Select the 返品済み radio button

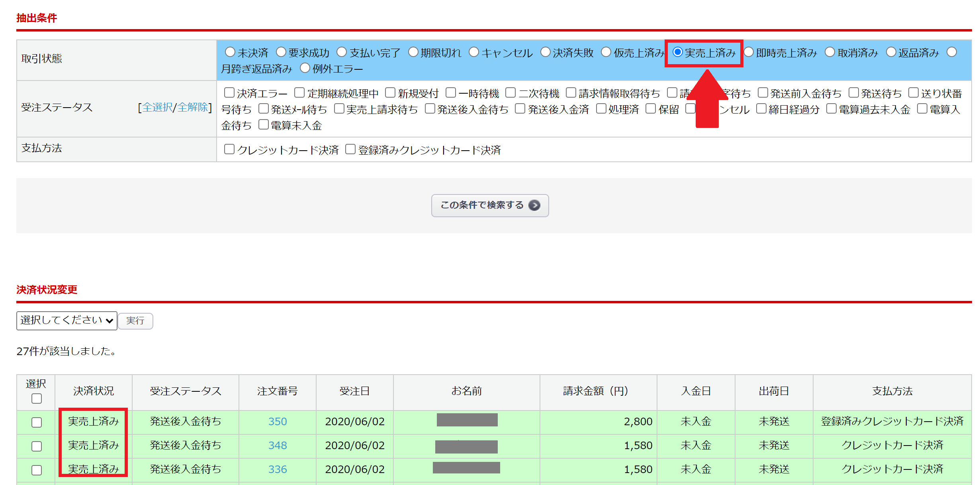(891, 52)
